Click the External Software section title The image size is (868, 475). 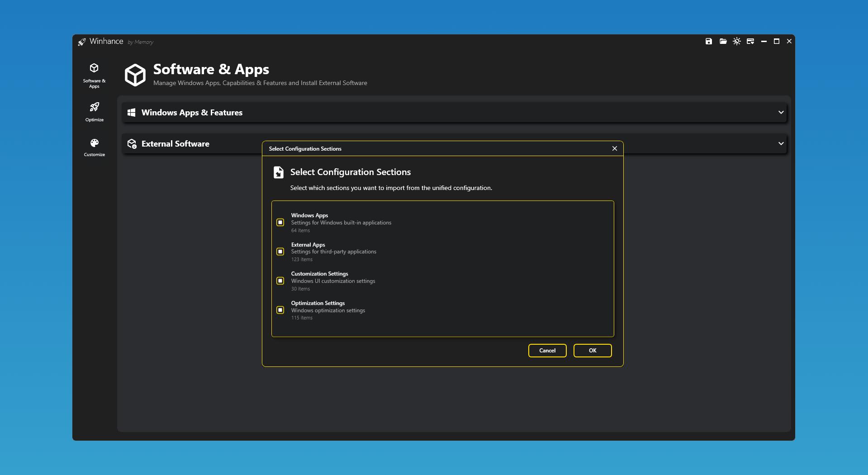175,144
